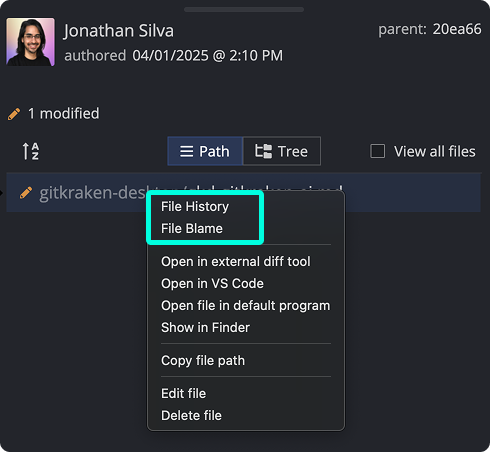Select Open in external diff tool
The image size is (490, 452).
click(236, 262)
